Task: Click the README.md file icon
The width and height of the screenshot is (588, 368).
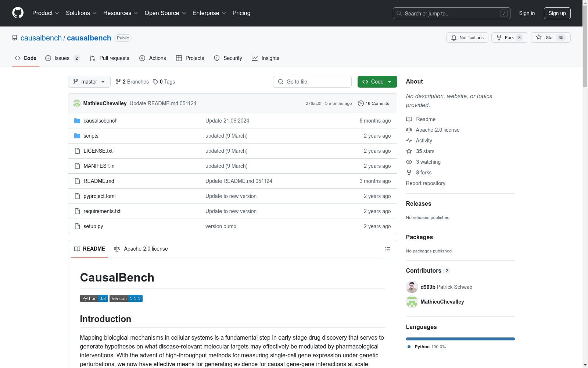Action: click(x=77, y=181)
